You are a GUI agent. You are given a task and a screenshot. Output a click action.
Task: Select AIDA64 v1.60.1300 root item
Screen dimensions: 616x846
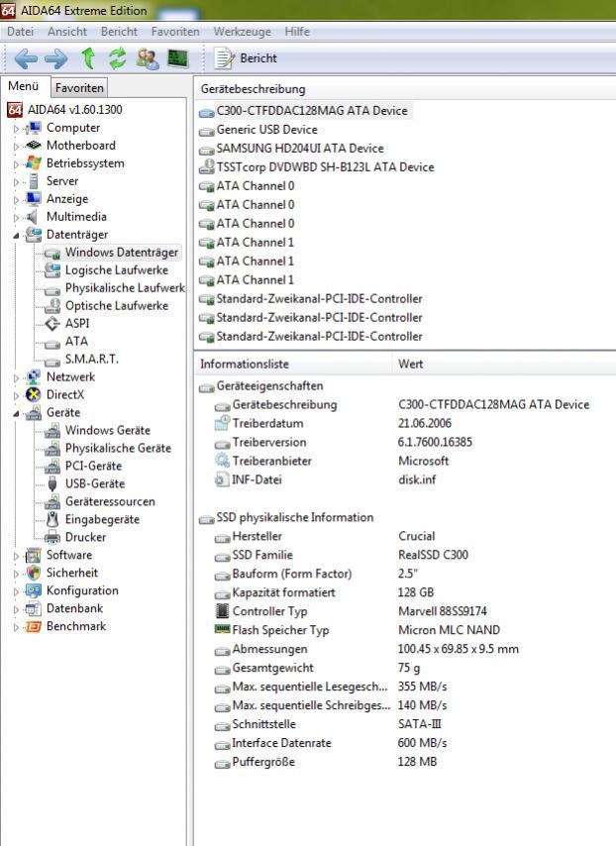[64, 110]
